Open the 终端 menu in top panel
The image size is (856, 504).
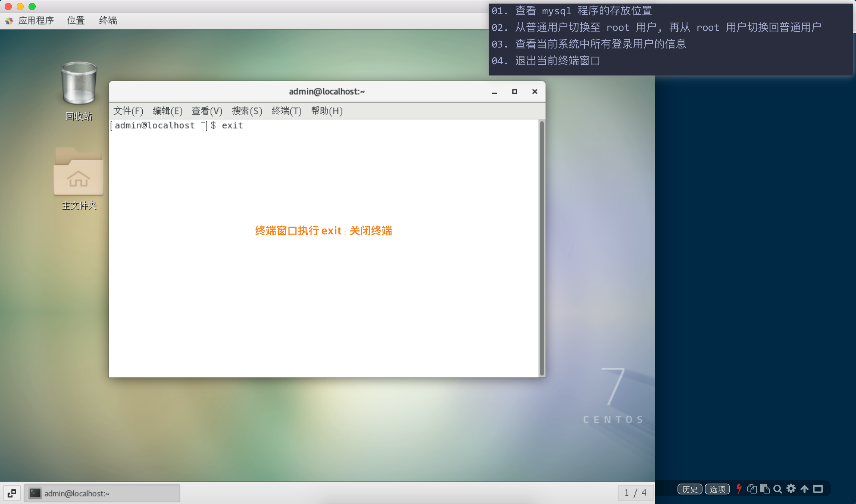pos(108,21)
